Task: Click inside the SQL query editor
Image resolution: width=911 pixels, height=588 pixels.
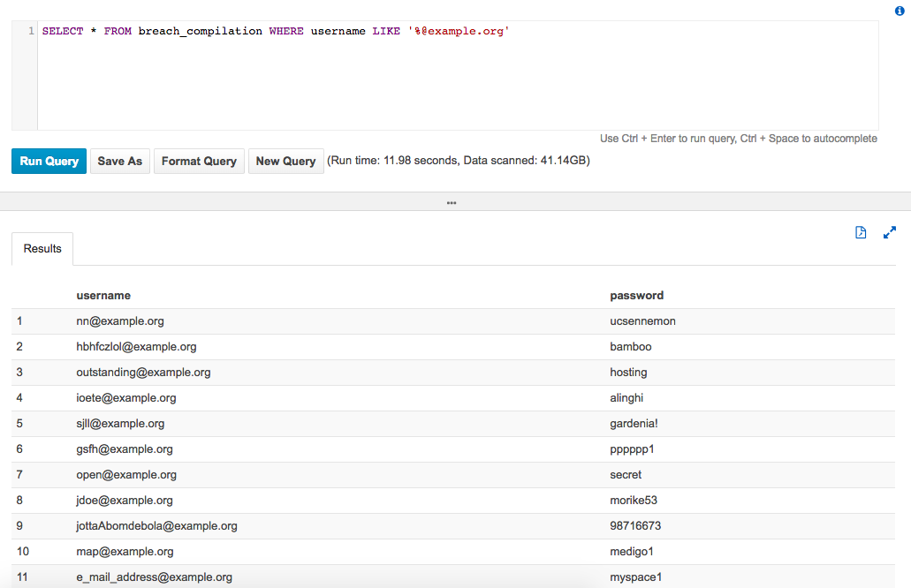Action: (442, 79)
